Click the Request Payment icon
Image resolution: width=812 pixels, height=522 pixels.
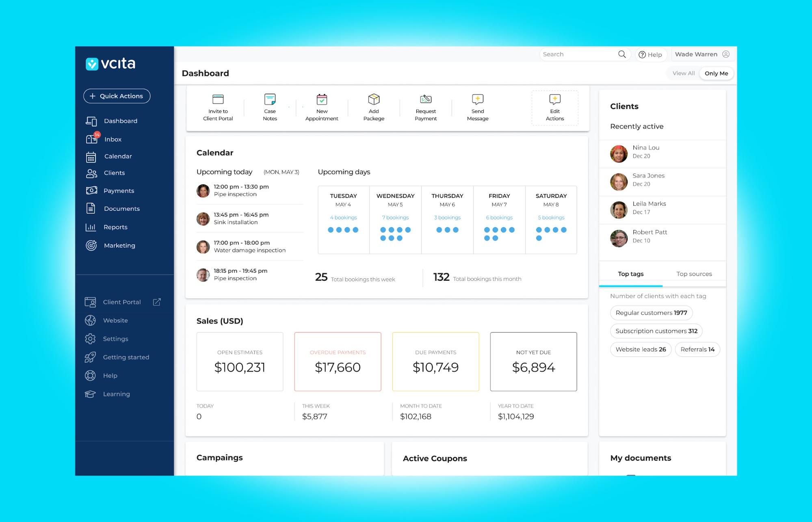pos(425,107)
